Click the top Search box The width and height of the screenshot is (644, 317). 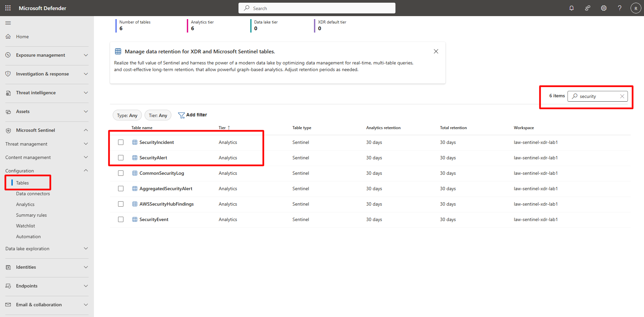[317, 8]
